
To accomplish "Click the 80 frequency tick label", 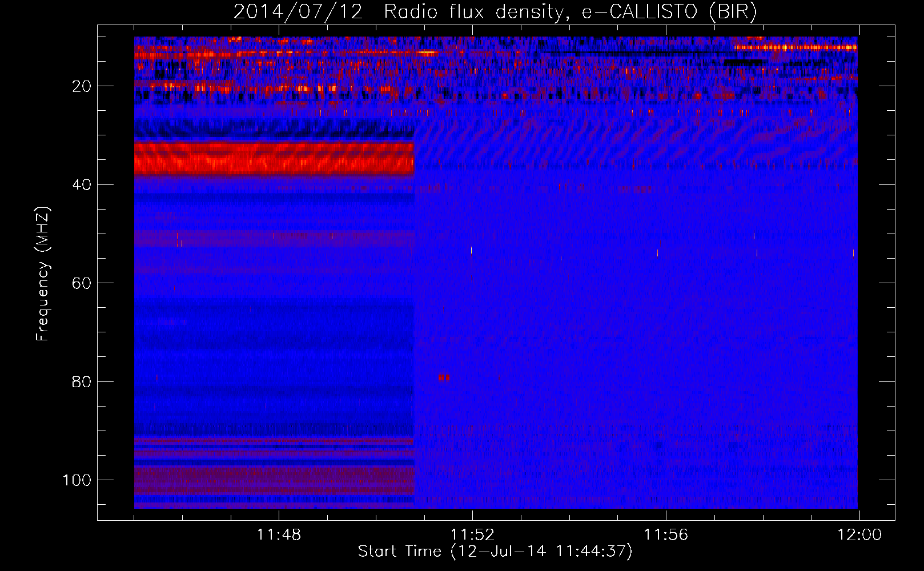I will coord(82,381).
